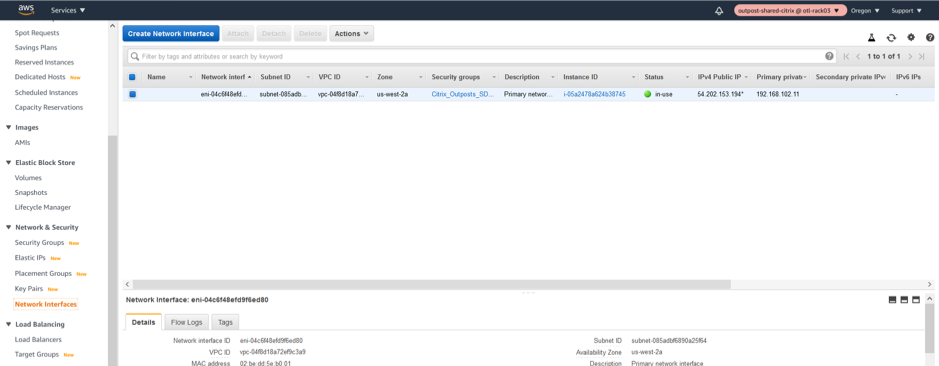Go to first page of results
This screenshot has width=939, height=366.
pyautogui.click(x=846, y=56)
